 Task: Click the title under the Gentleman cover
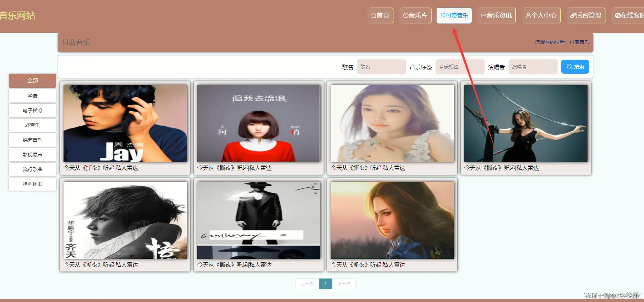pyautogui.click(x=234, y=265)
